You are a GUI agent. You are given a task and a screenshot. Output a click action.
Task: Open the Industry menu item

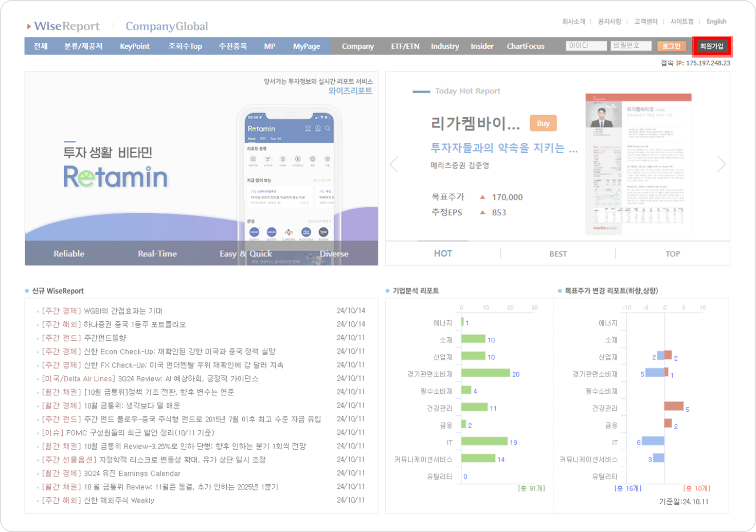(445, 46)
